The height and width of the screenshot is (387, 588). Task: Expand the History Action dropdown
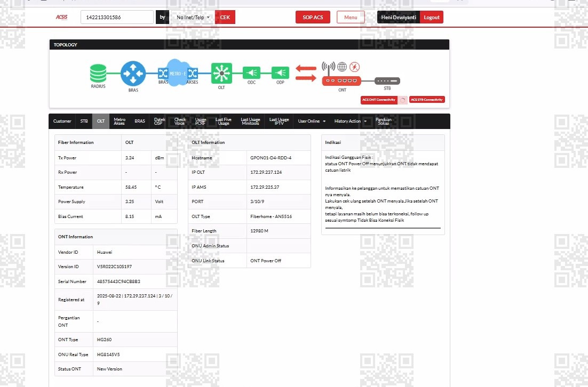click(351, 122)
